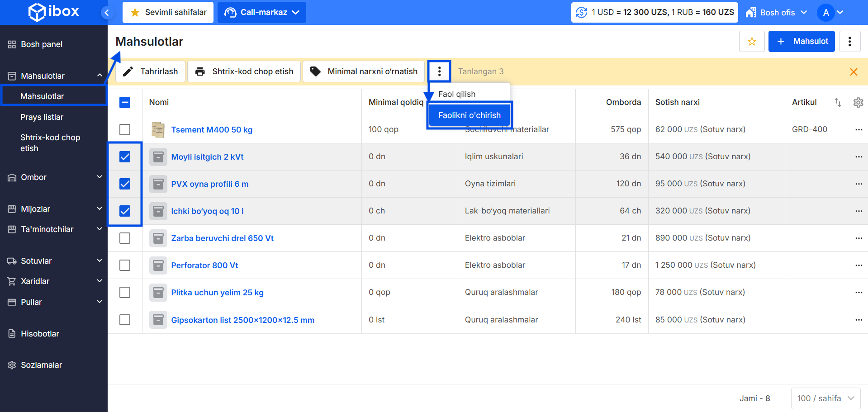Click the Tsement M400 product thumbnail
This screenshot has width=868, height=412.
158,130
